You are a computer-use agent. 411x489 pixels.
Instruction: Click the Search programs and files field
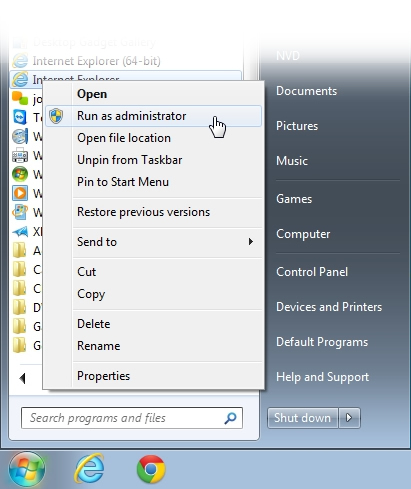132,418
